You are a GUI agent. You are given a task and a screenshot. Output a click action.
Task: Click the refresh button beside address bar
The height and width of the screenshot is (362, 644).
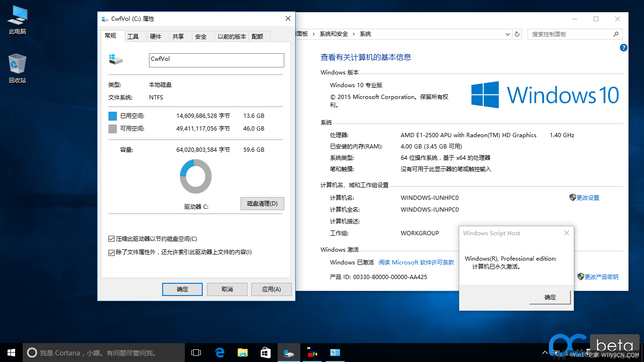point(517,34)
